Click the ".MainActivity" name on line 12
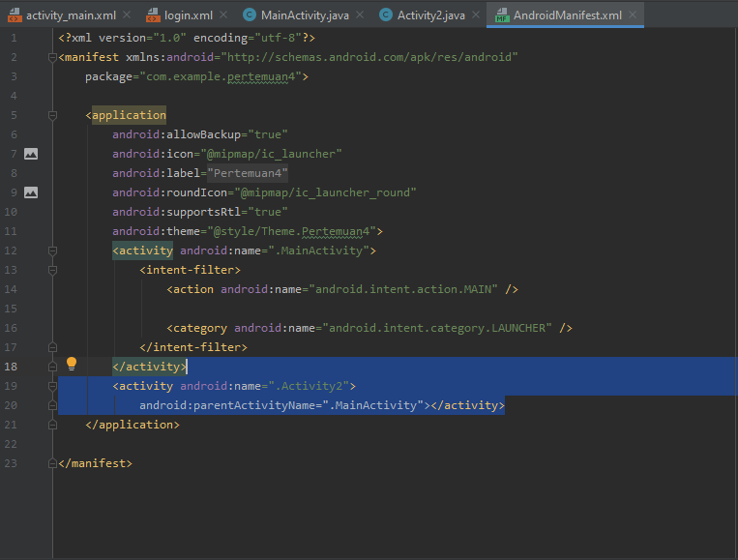The height and width of the screenshot is (560, 738). [x=318, y=251]
